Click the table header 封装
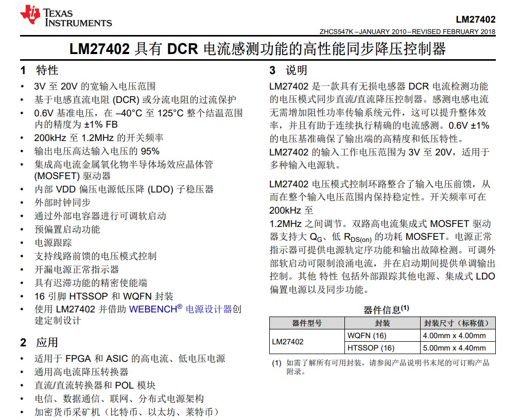Screen dimensions: 520x420 [x=383, y=323]
